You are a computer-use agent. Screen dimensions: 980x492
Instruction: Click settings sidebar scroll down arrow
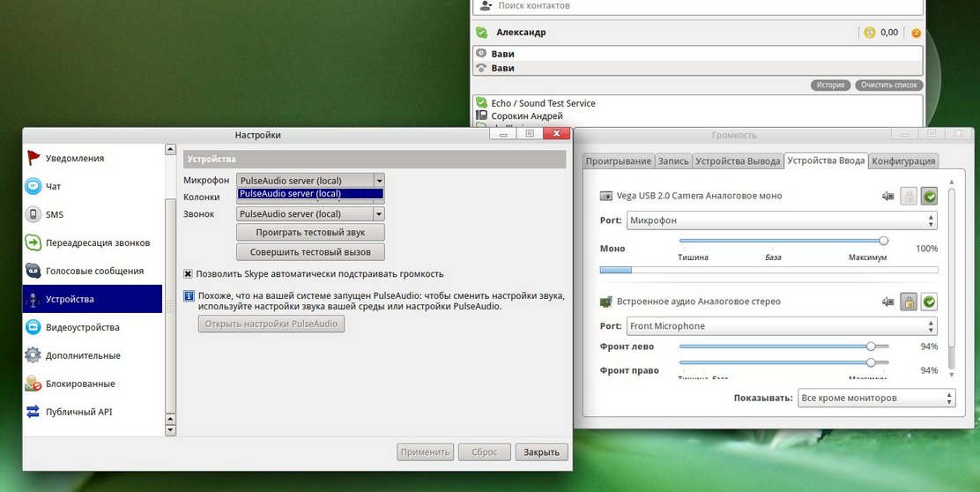pyautogui.click(x=170, y=430)
